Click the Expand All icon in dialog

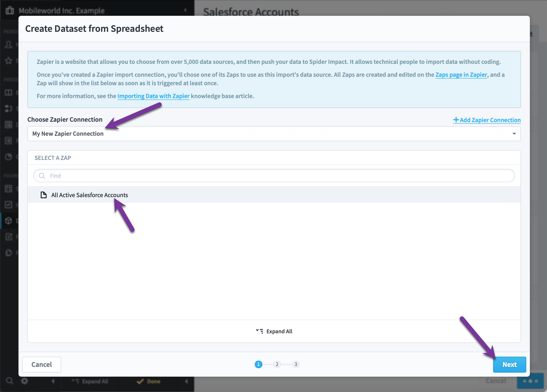(259, 331)
